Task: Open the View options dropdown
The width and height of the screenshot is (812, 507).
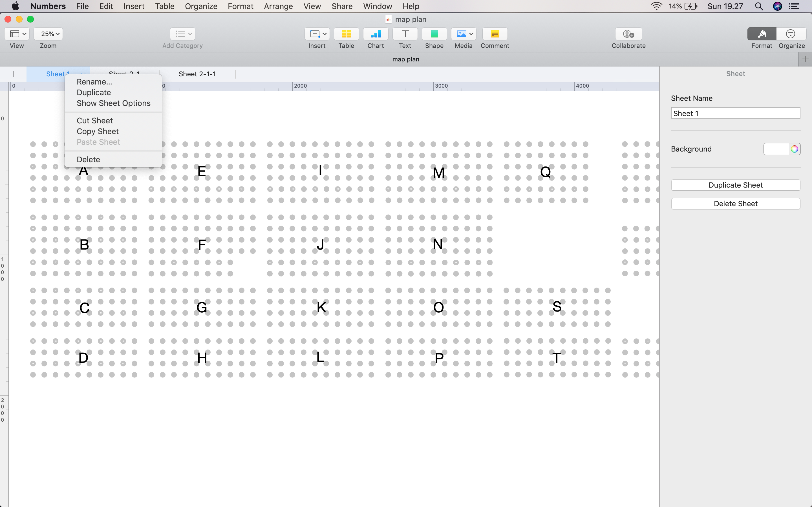Action: 17,34
